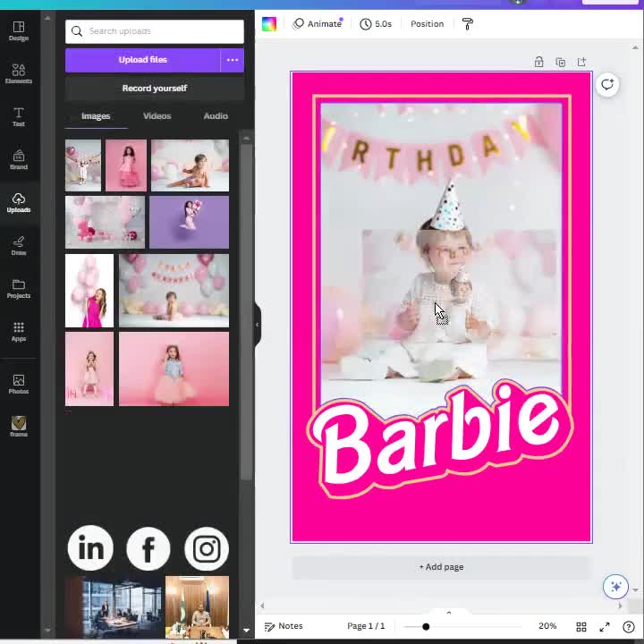Click the 20% zoom level value
644x644 pixels.
pos(547,626)
